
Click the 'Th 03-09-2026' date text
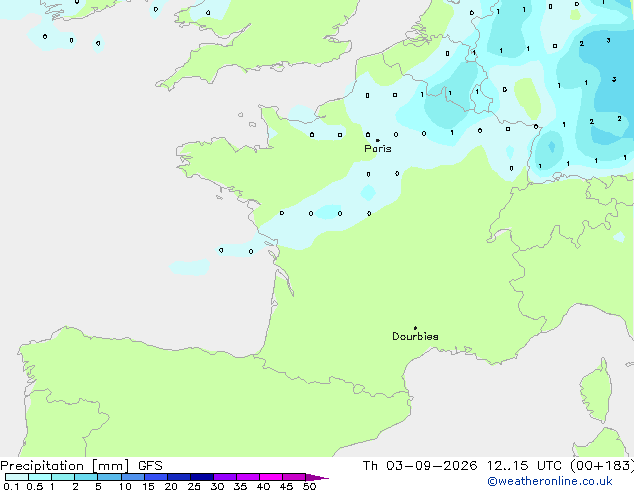(420, 466)
